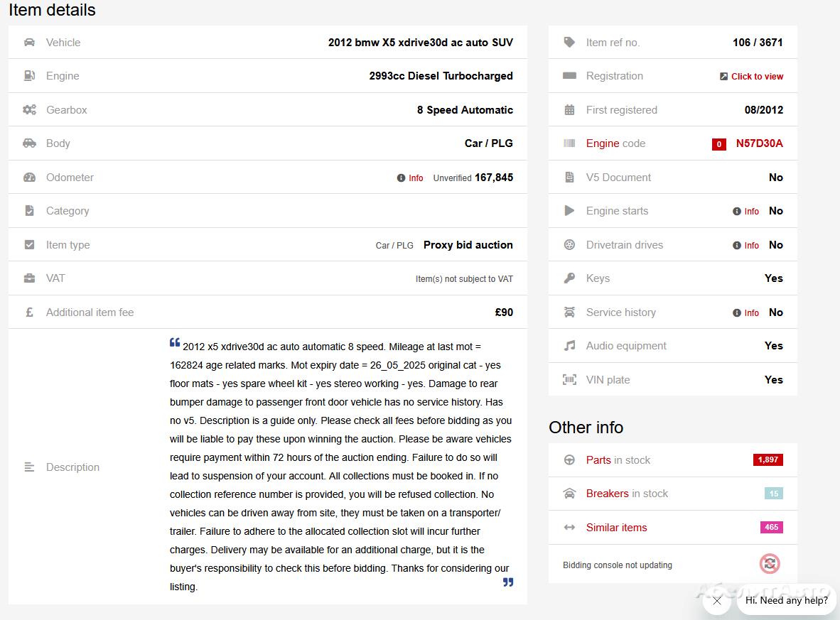Image resolution: width=840 pixels, height=620 pixels.
Task: Close the chat help popup
Action: pos(716,601)
